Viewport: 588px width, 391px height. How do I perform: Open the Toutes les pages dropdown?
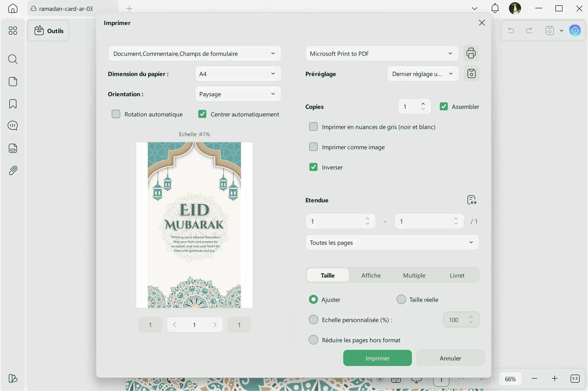(x=392, y=242)
